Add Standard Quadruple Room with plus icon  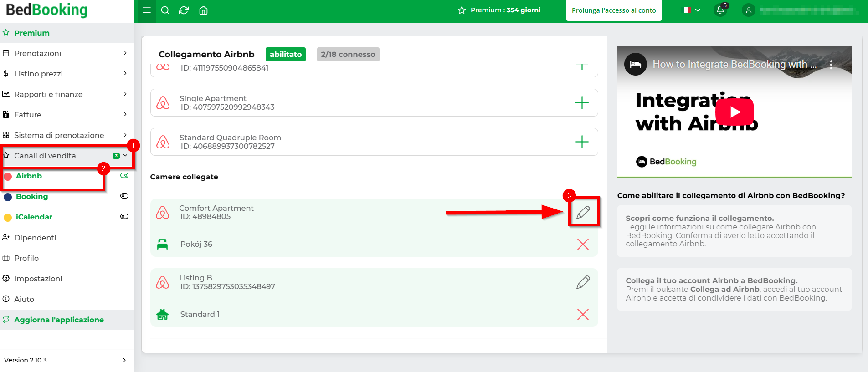pyautogui.click(x=582, y=142)
